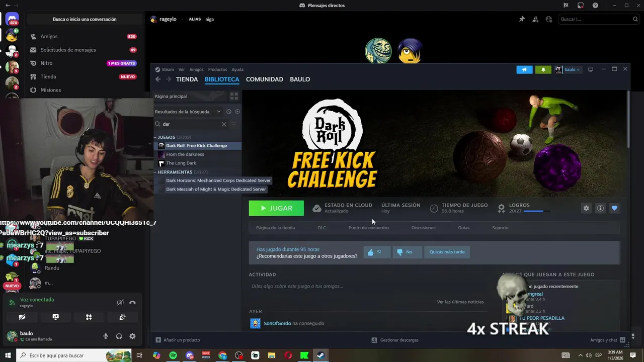Click Añadir un producto
Image resolution: width=644 pixels, height=362 pixels.
[178, 340]
